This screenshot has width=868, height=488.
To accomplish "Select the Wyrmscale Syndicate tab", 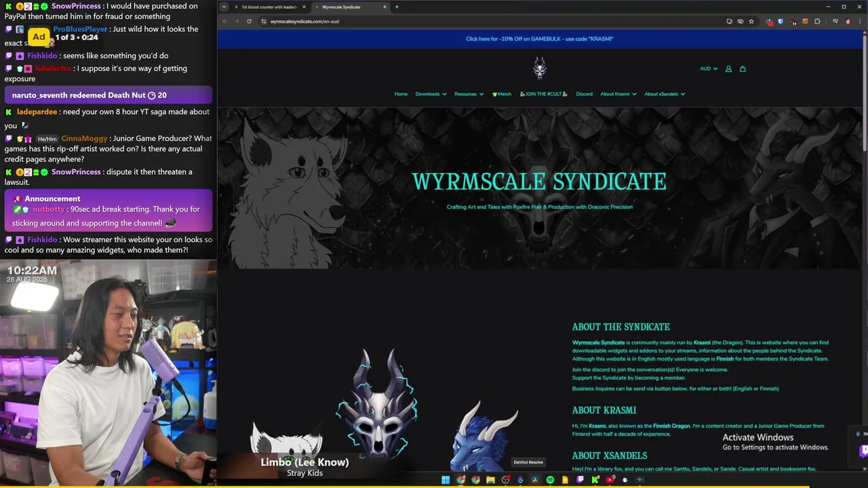I will pos(351,7).
